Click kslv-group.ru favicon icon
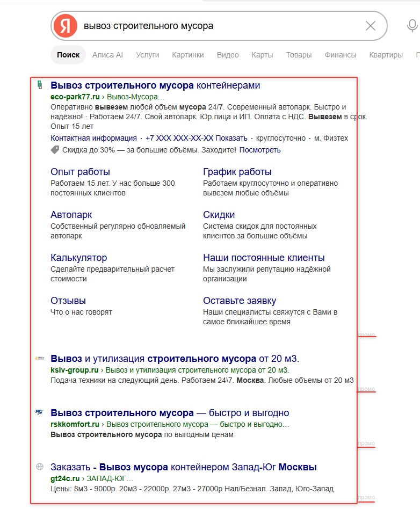The height and width of the screenshot is (509, 420). tap(40, 358)
